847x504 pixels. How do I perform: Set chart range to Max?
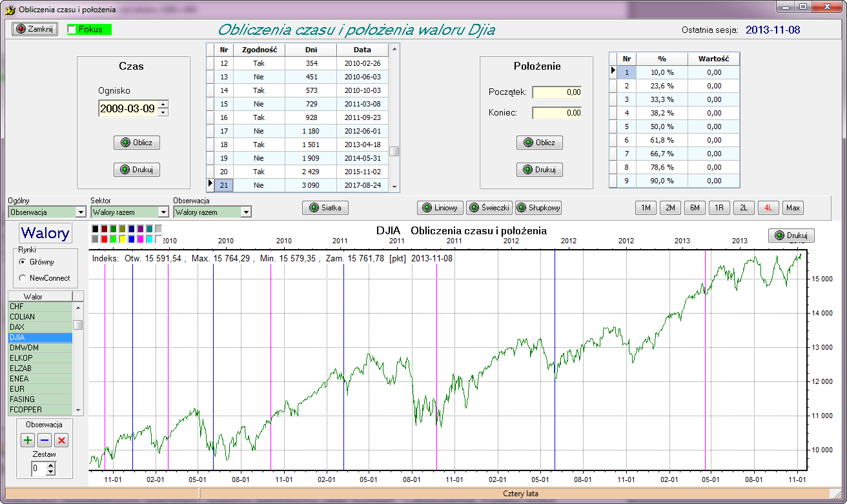pyautogui.click(x=793, y=208)
